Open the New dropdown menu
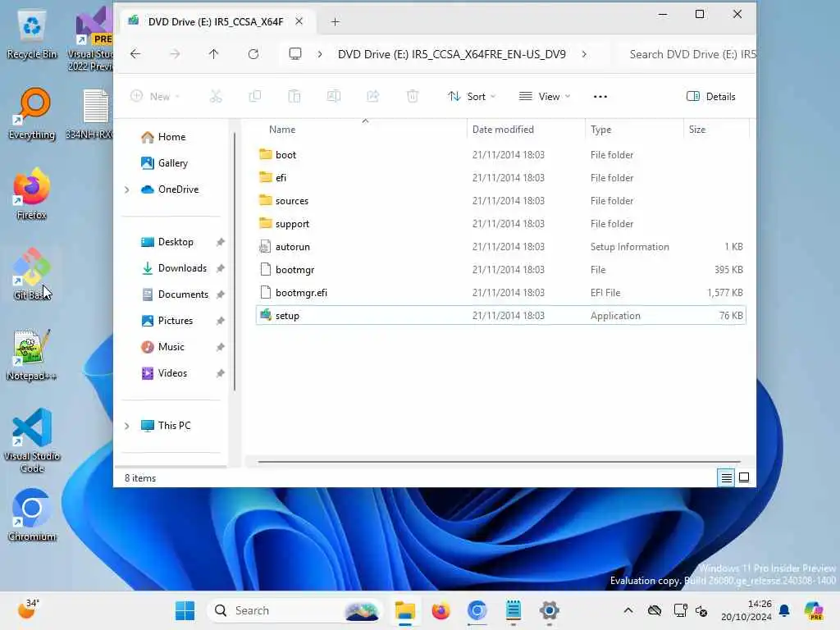The height and width of the screenshot is (630, 840). tap(155, 97)
